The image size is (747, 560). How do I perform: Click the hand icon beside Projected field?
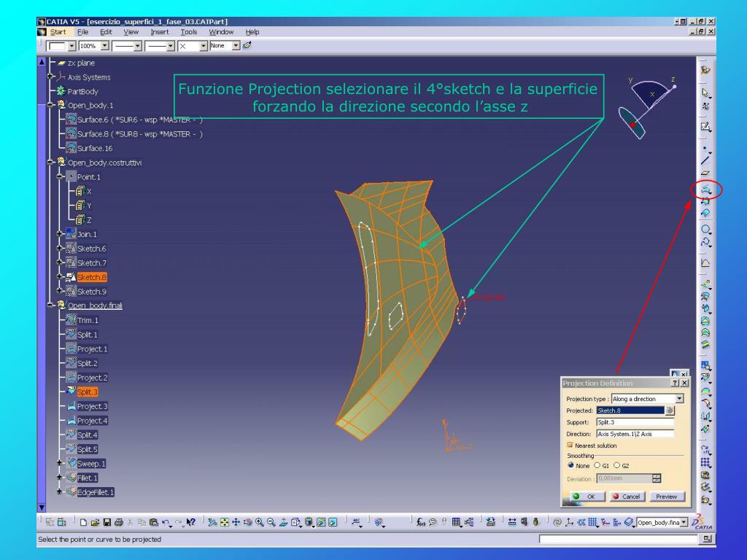coord(670,411)
